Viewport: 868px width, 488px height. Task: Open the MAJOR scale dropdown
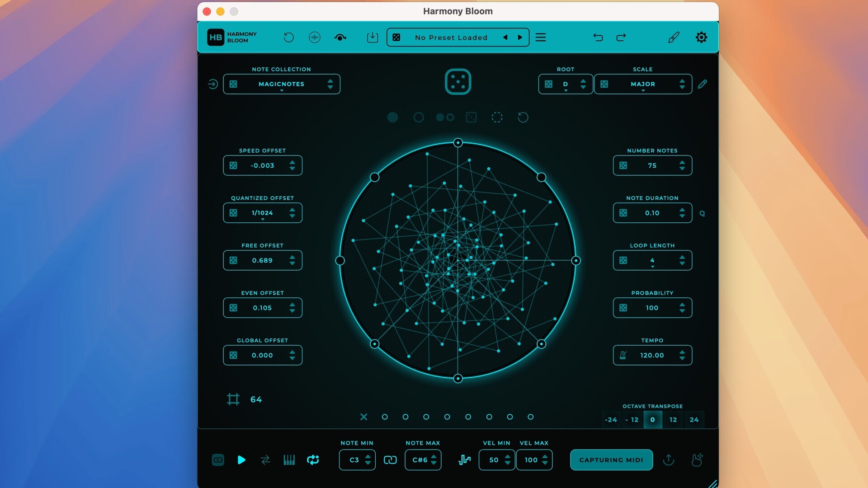click(643, 84)
